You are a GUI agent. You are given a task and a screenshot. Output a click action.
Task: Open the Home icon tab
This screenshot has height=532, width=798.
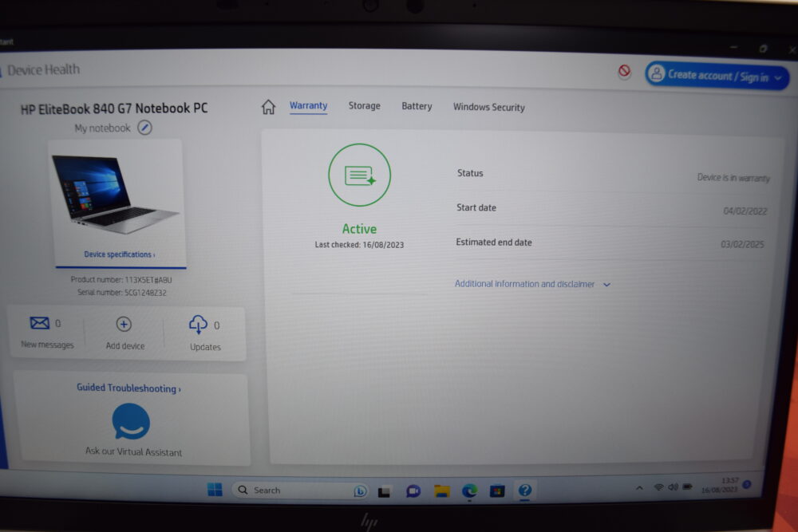[268, 107]
